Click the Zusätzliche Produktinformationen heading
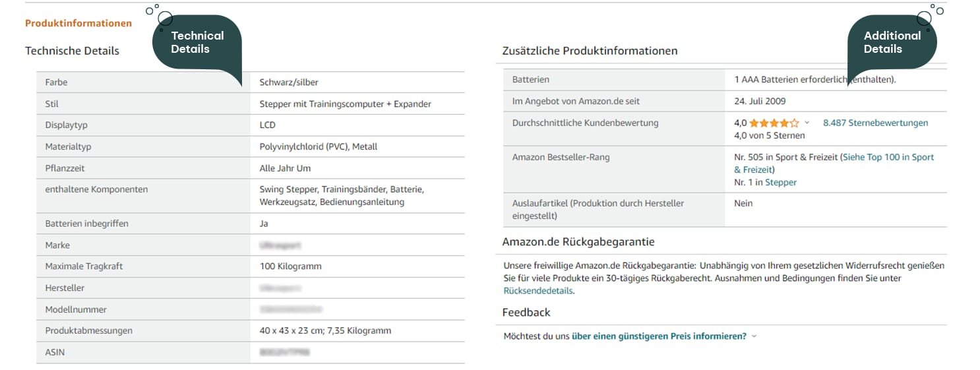 (x=590, y=51)
